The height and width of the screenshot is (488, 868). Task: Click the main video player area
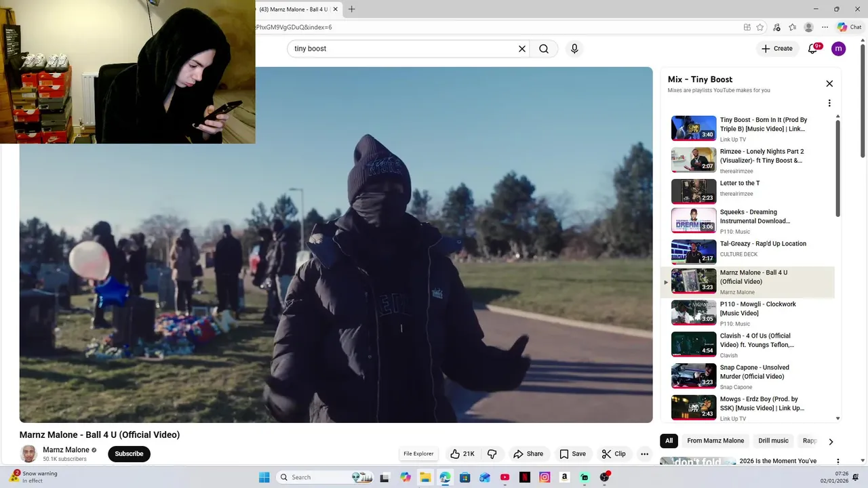[336, 245]
